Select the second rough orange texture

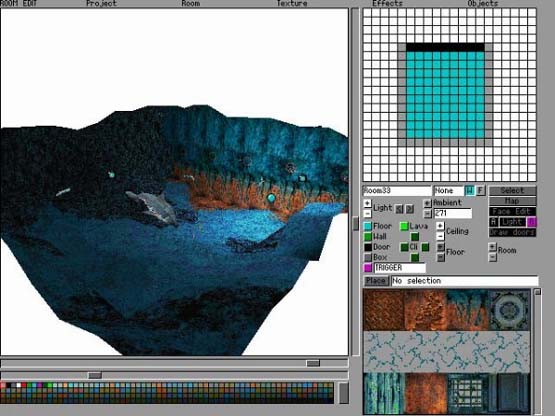pos(425,310)
